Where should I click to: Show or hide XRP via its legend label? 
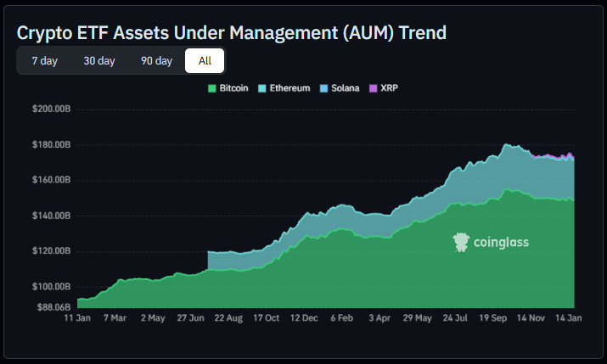[x=390, y=88]
